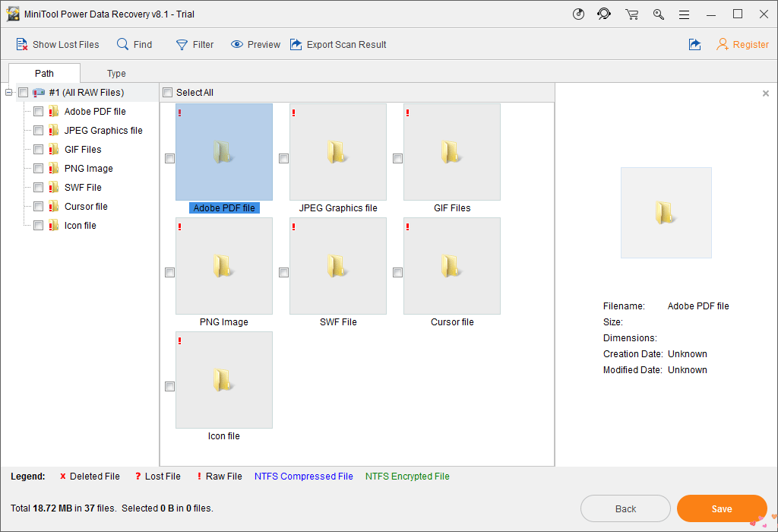The width and height of the screenshot is (778, 532).
Task: Click the share icon beside Register
Action: point(695,44)
